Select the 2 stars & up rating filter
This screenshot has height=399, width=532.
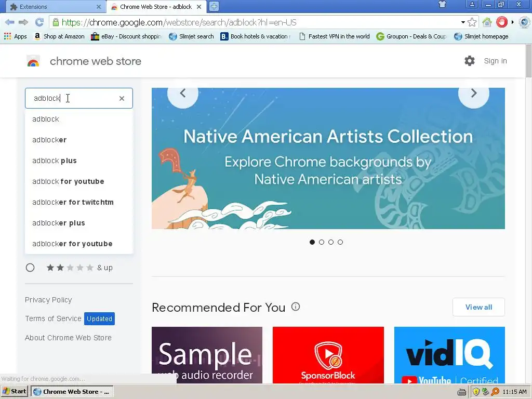30,268
